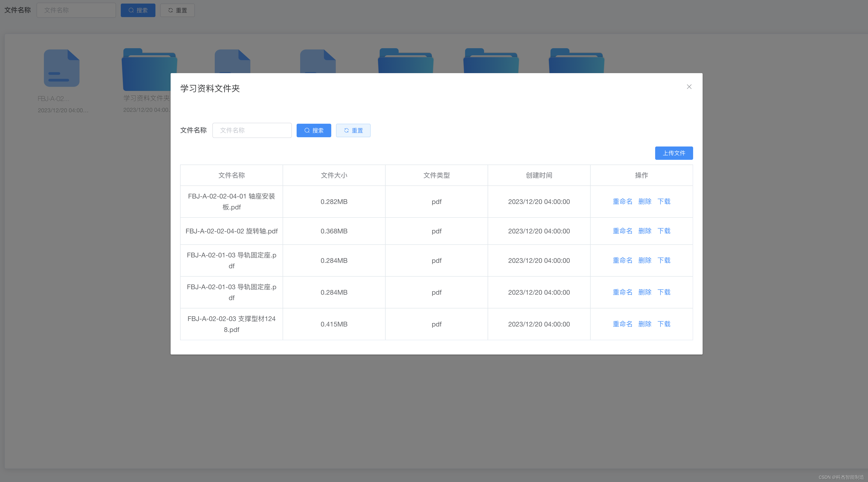Viewport: 868px width, 482px height.
Task: Select the file name FBJ-A-02-02-04-01 轴座安装板.pdf
Action: click(232, 202)
